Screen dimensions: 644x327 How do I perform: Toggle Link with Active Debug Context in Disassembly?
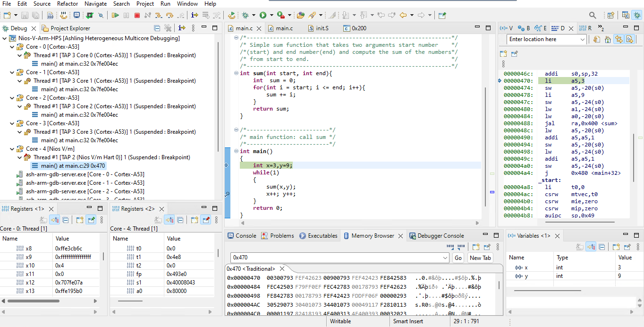(619, 40)
